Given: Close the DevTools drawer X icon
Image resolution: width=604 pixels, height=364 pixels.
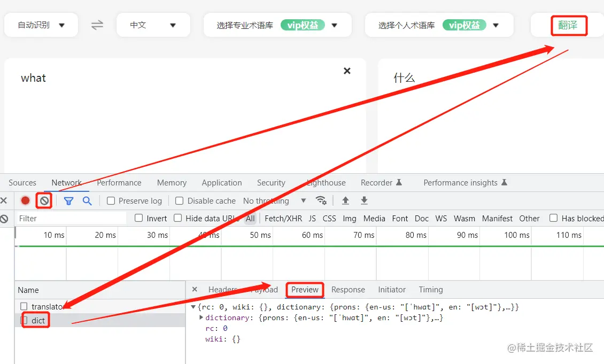Looking at the screenshot, I should coord(3,200).
